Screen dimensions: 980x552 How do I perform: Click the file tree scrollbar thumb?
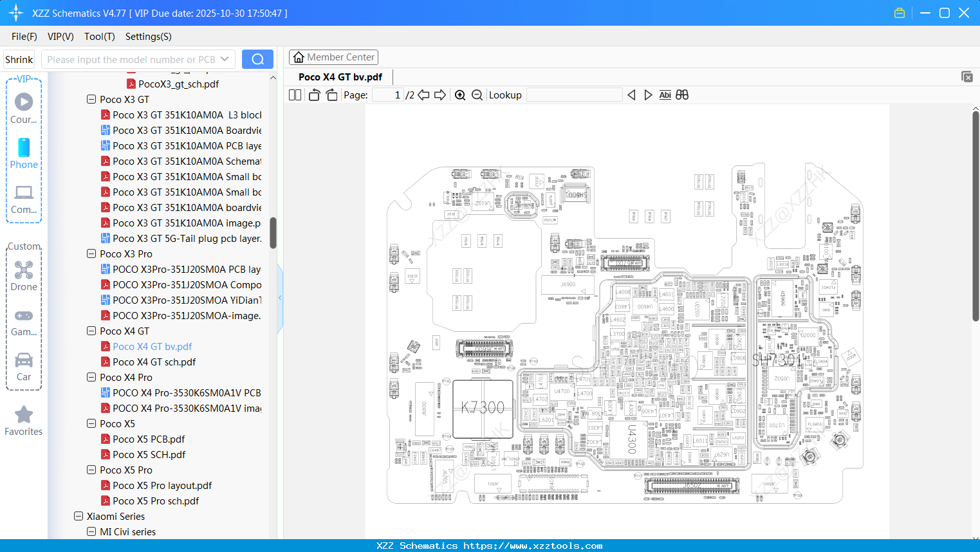[273, 233]
